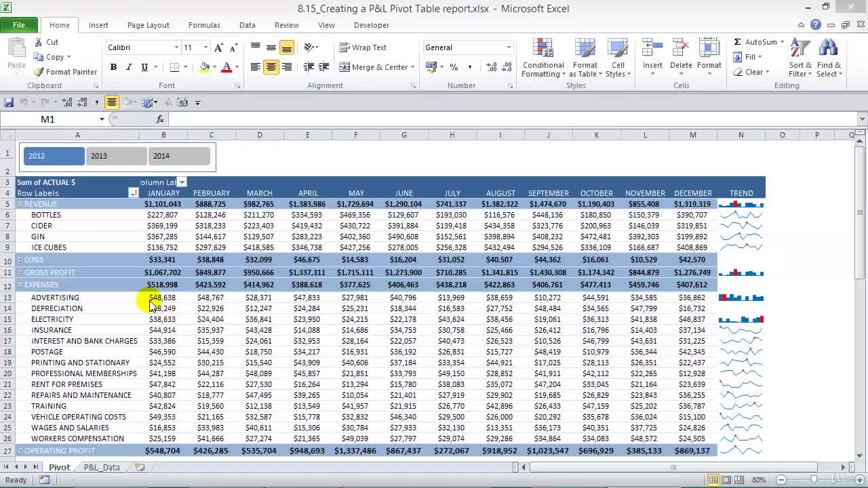Click Increase Decimal in Number group

pos(492,67)
